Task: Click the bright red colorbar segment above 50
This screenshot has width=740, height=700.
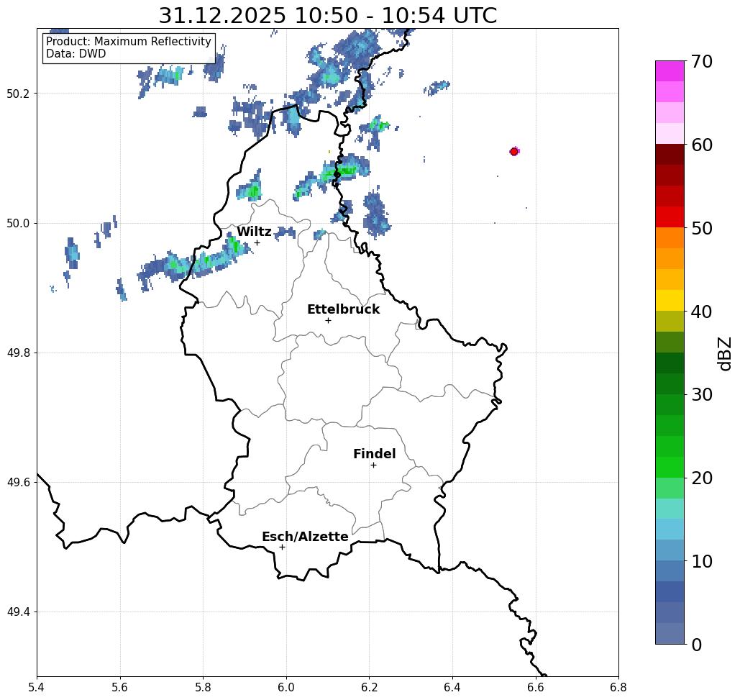Action: (x=670, y=217)
